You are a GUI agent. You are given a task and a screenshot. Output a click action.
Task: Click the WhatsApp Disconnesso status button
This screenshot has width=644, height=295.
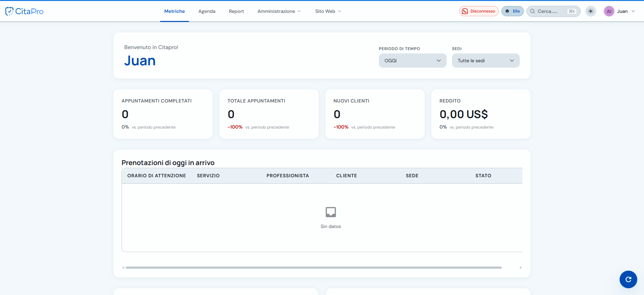point(479,11)
